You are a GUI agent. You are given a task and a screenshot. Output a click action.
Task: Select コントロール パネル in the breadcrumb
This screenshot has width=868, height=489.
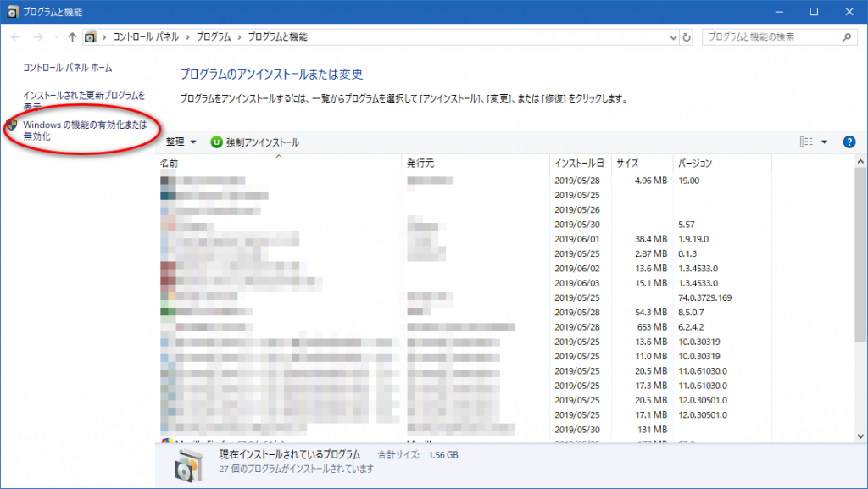(144, 37)
